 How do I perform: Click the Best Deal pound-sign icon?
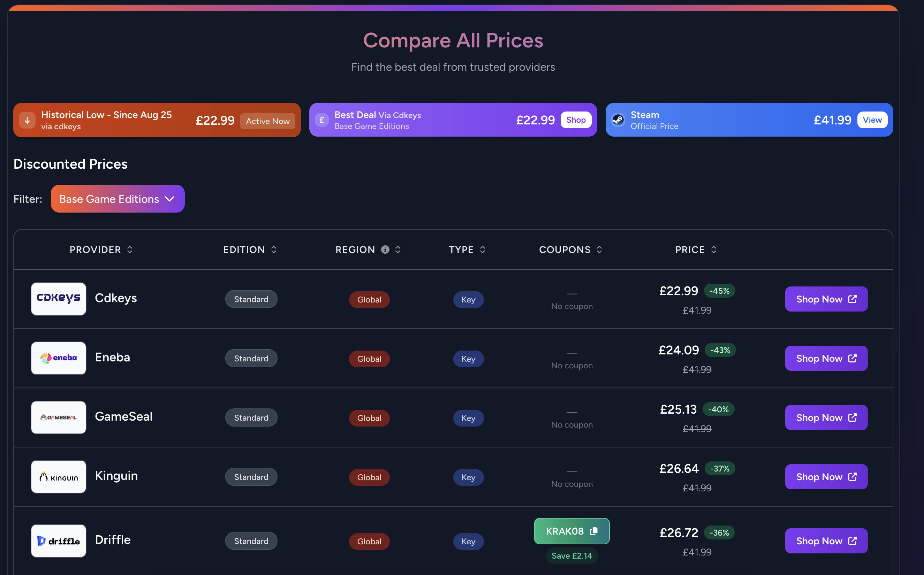click(322, 120)
